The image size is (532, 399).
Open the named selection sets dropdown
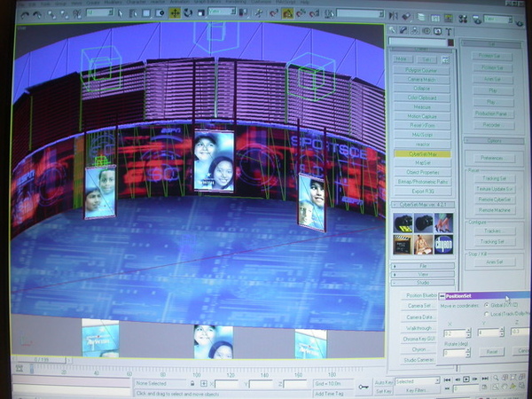[x=360, y=14]
